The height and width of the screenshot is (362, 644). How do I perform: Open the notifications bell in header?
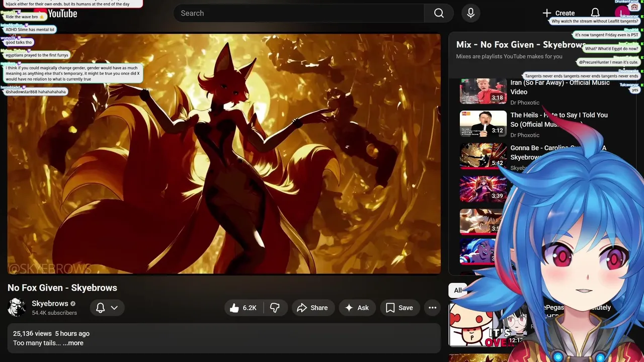[x=595, y=13]
